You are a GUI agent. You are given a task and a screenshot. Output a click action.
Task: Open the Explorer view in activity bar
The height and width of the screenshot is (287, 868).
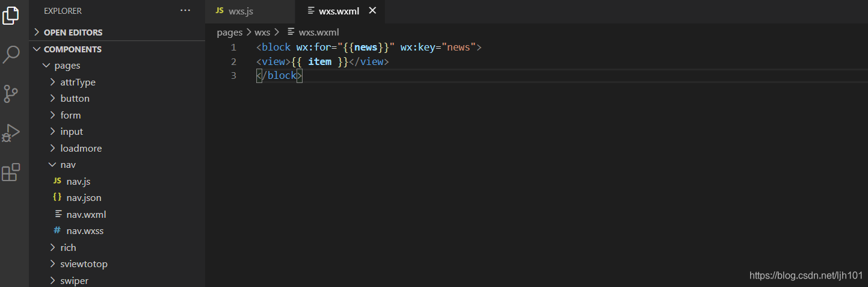click(11, 14)
